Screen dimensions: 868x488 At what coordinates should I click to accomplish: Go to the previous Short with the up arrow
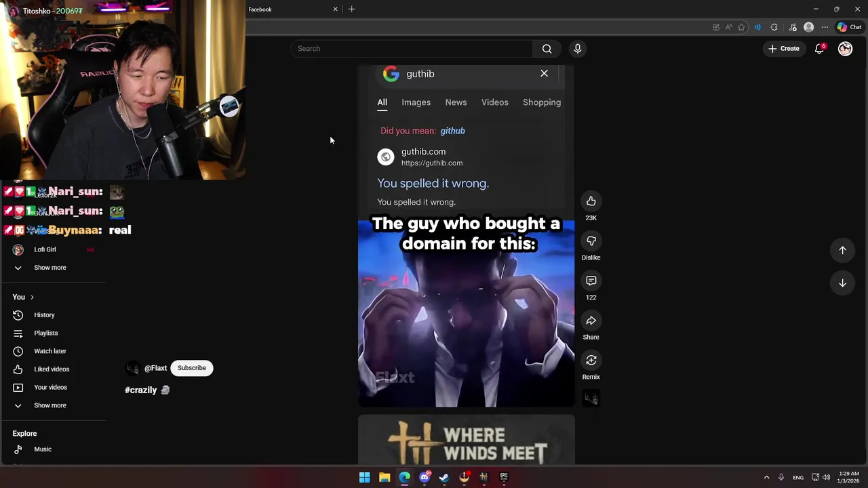[x=842, y=250]
